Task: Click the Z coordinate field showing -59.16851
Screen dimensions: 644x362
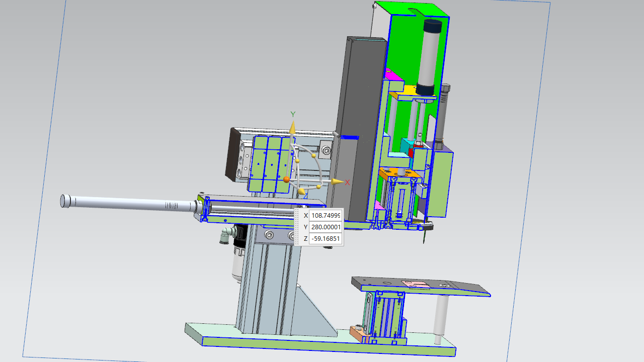Action: point(326,238)
